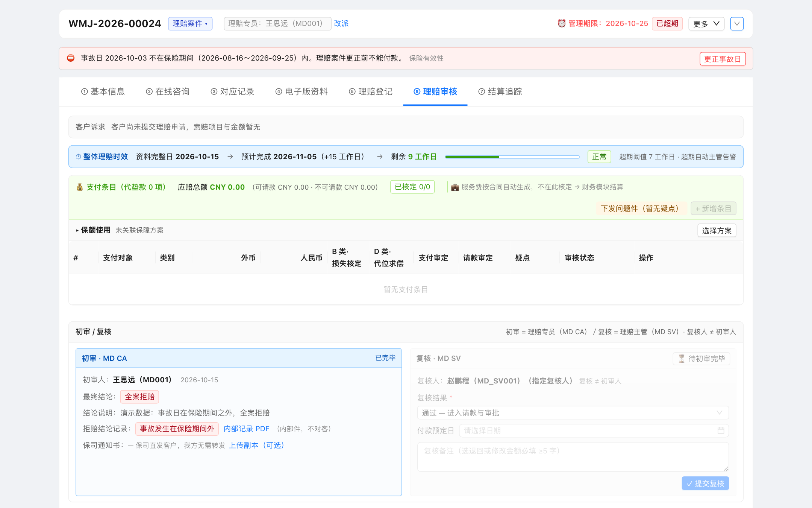The image size is (812, 508).
Task: Click the calendar icon in 付款预定日 field
Action: (721, 430)
